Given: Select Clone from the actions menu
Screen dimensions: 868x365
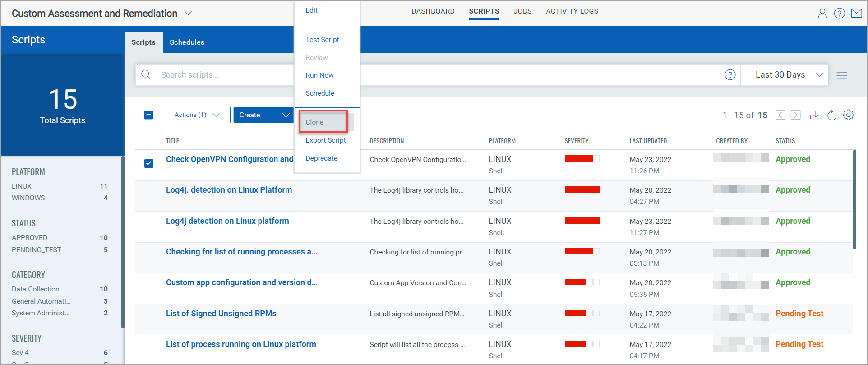Looking at the screenshot, I should 315,122.
